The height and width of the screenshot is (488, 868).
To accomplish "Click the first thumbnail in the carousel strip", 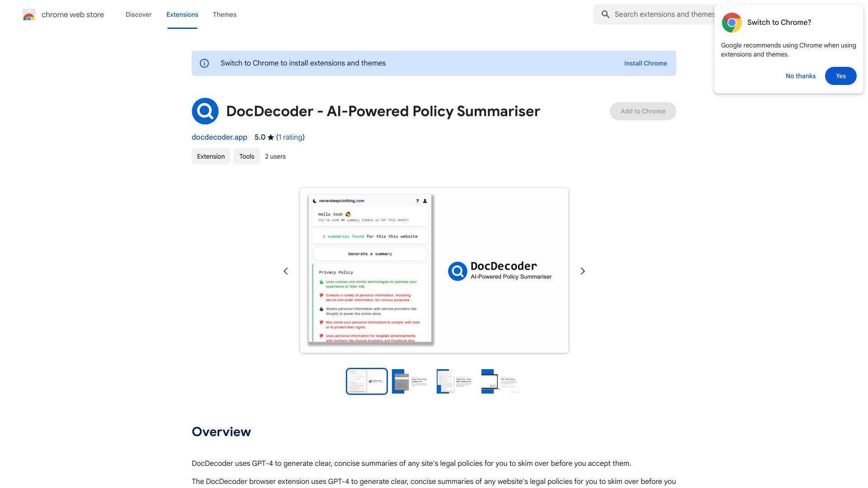I will click(x=366, y=381).
